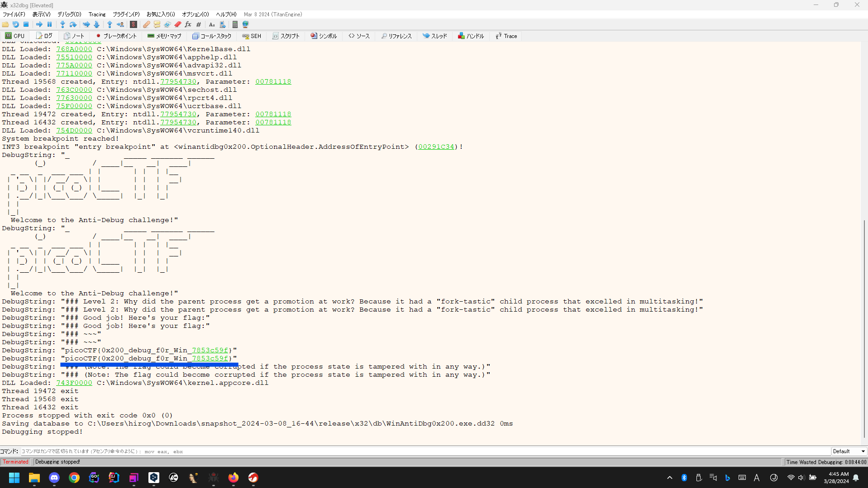Viewport: 868px width, 488px height.
Task: Open the Scylla 'S' plugin icon
Action: click(x=134, y=24)
